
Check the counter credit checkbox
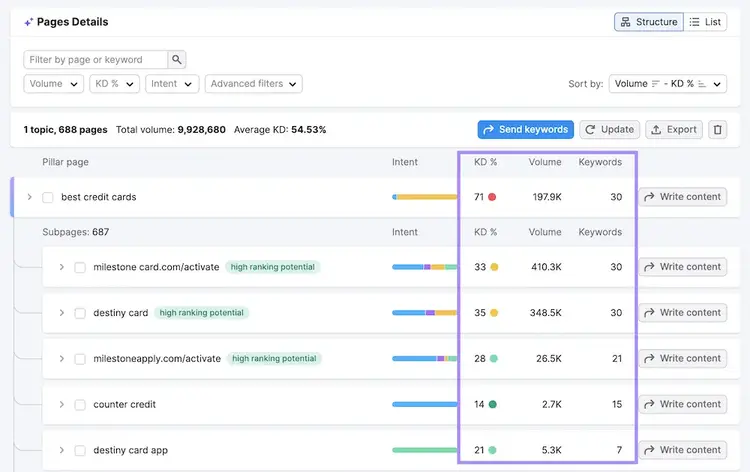pos(80,405)
